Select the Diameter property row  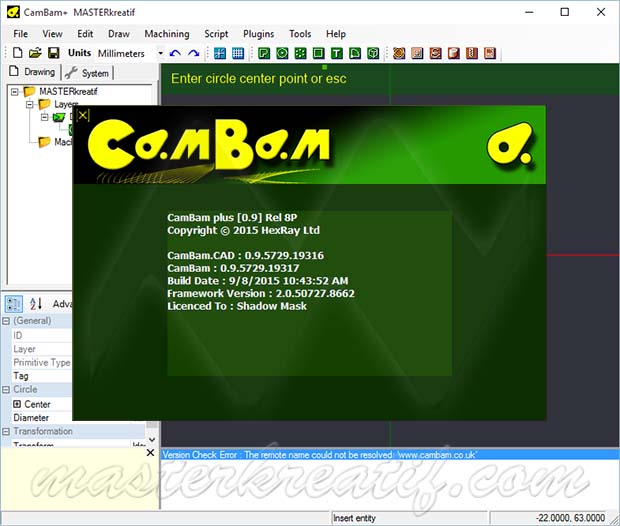tap(42, 418)
